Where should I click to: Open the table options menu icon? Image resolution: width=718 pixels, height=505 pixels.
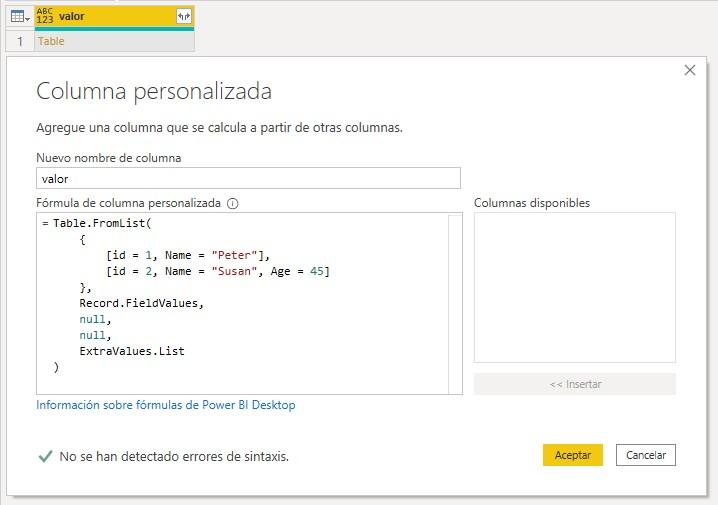20,17
